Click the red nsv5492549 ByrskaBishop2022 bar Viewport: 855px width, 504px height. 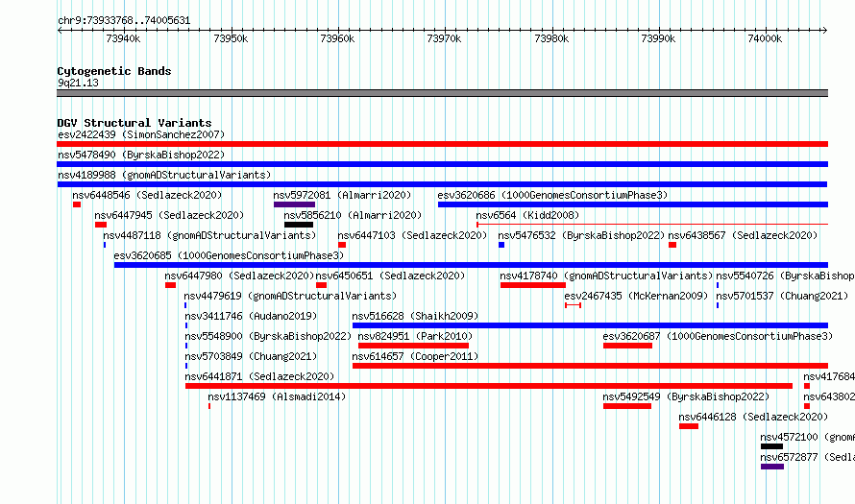coord(627,406)
